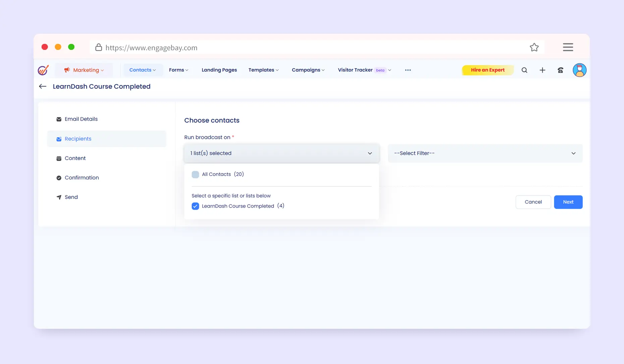Open the phone dialer icon
This screenshot has height=364, width=624.
click(x=560, y=70)
